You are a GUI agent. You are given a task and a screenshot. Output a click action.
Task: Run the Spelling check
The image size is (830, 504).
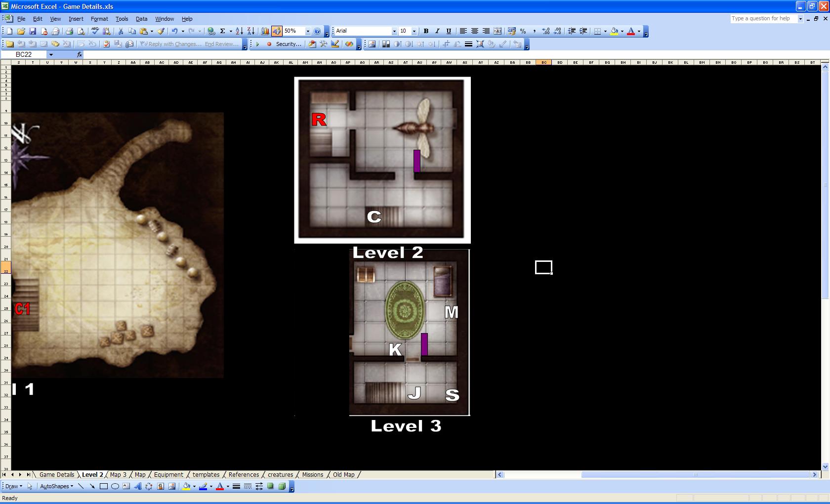[95, 31]
